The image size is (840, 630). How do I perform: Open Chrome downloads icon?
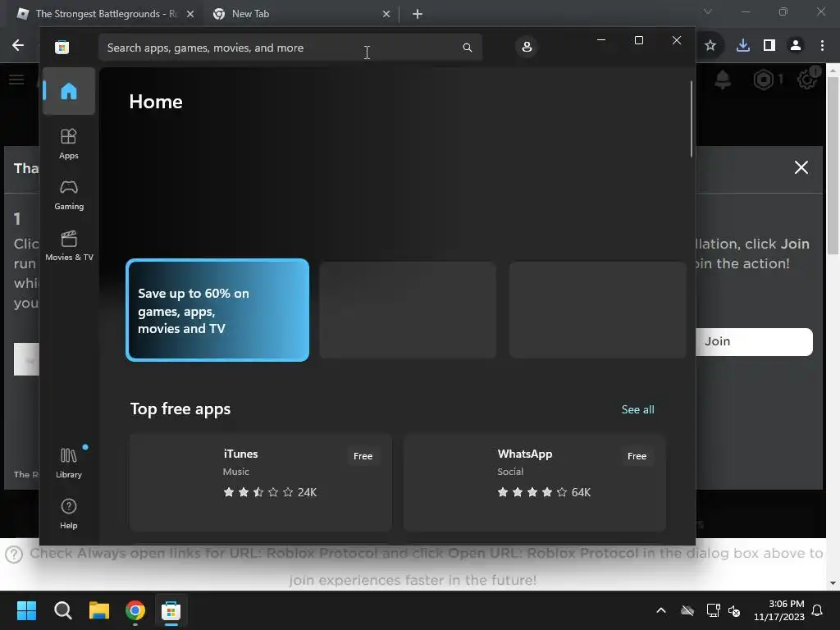[x=742, y=46]
